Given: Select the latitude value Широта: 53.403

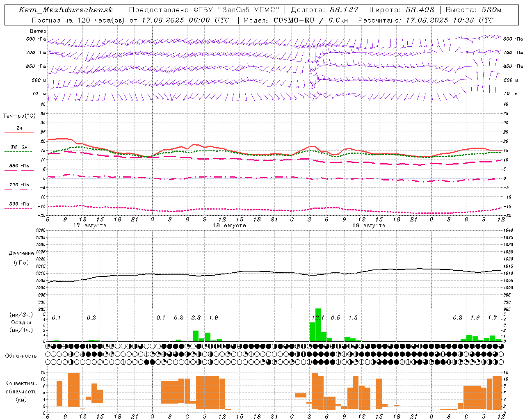Looking at the screenshot, I should pyautogui.click(x=402, y=10).
